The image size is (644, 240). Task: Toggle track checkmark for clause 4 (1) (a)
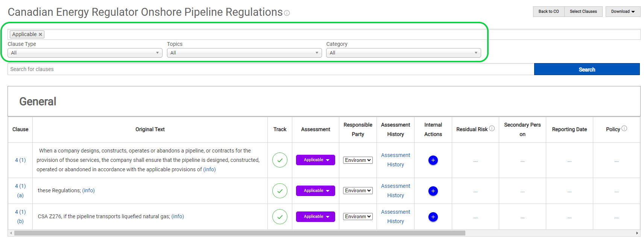(x=280, y=191)
